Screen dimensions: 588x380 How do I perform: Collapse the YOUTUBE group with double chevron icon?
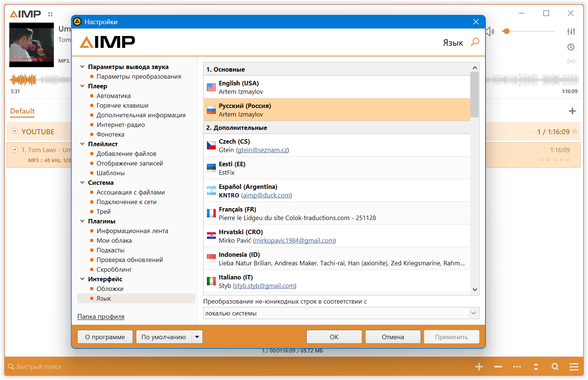pos(575,132)
